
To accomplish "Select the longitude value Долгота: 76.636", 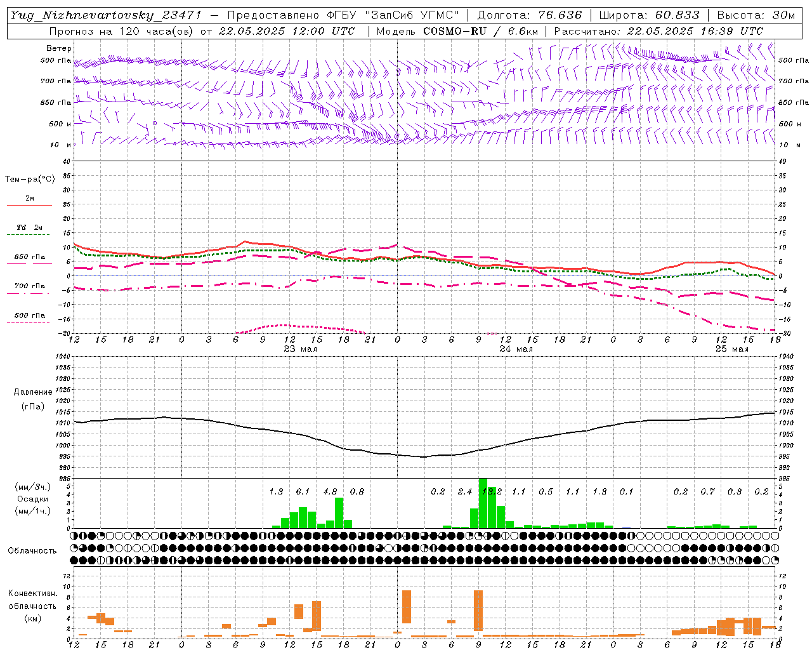I will click(529, 15).
